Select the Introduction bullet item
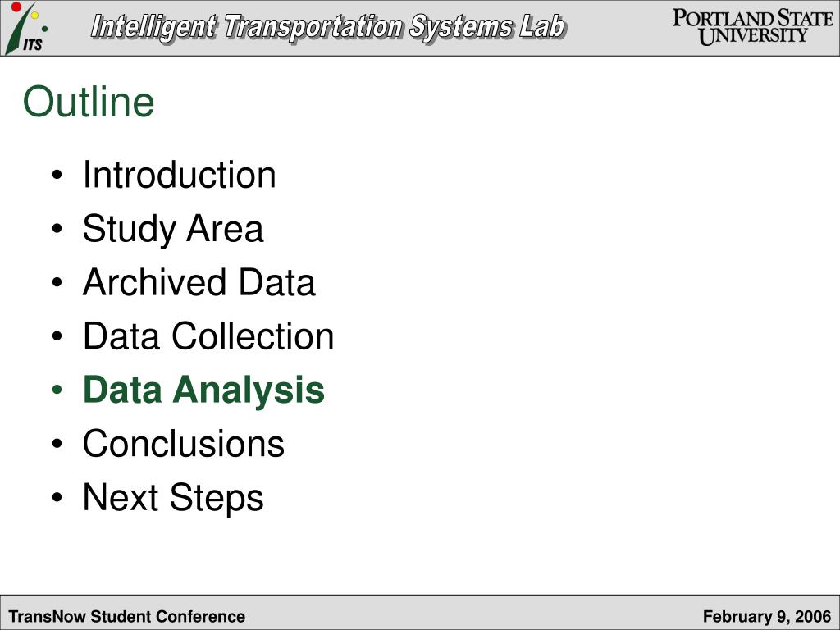 [180, 175]
